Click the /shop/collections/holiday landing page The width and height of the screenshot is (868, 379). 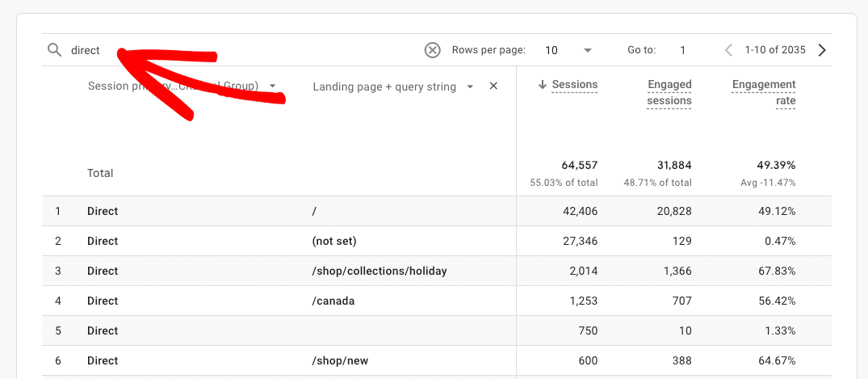tap(379, 271)
